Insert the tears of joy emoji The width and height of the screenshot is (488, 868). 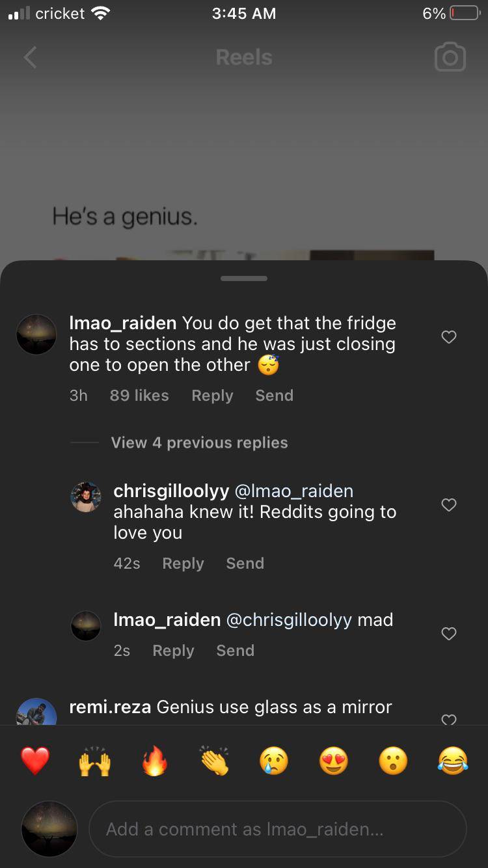[x=453, y=761]
